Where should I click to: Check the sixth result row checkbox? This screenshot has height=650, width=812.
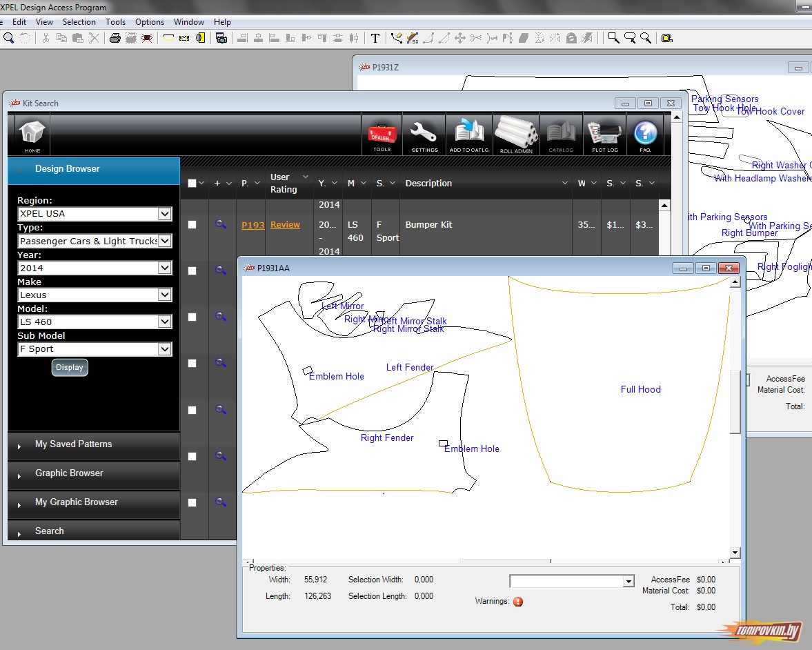point(192,456)
